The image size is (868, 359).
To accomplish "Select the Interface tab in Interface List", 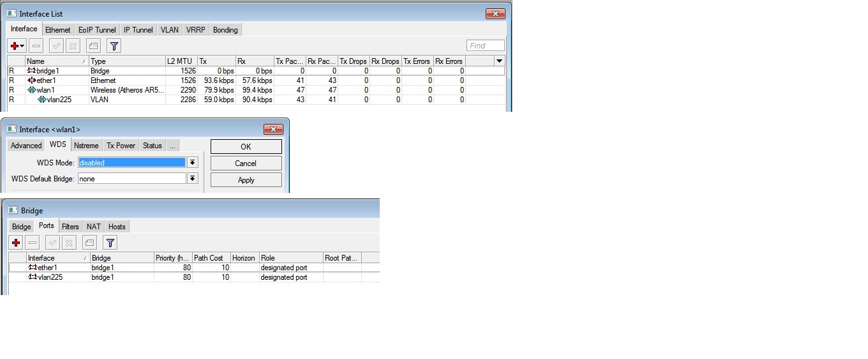I will [24, 29].
